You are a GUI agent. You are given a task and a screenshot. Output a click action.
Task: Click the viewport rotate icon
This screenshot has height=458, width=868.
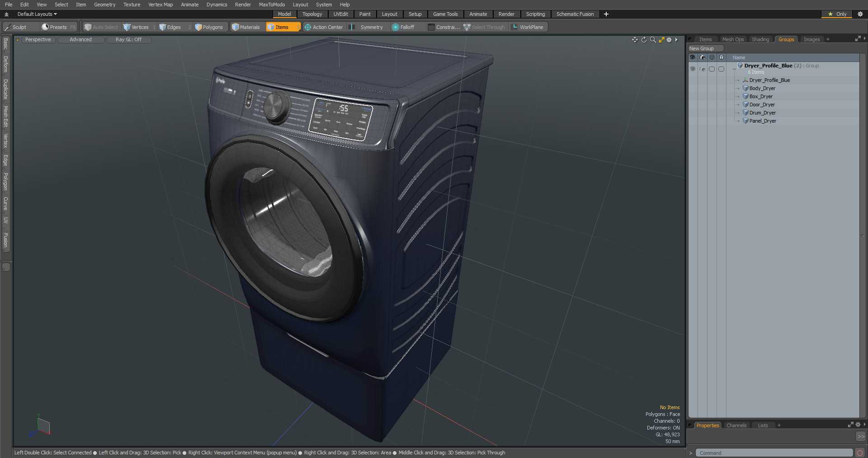[x=644, y=40]
